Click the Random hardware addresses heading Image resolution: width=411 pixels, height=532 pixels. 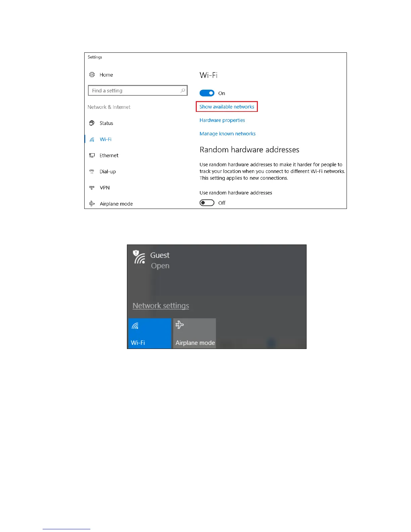[x=249, y=150]
